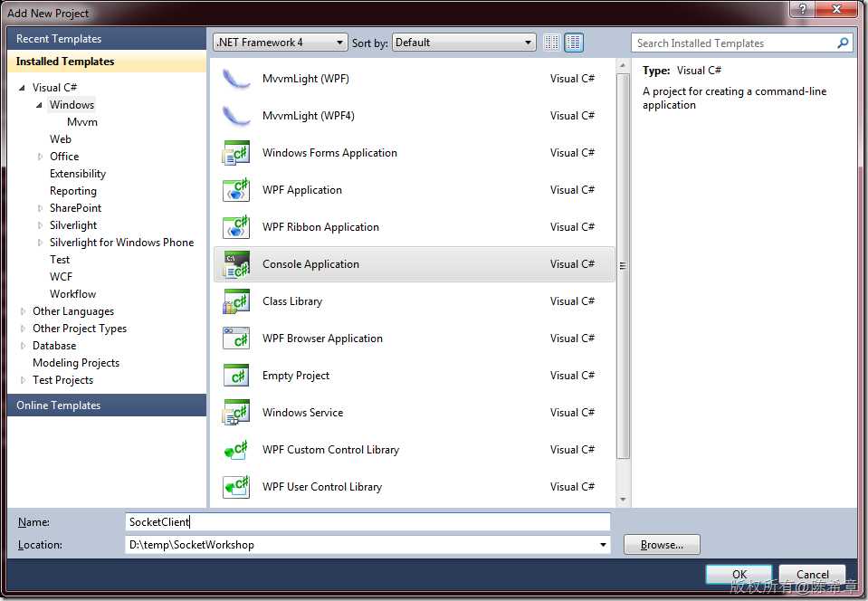Click the WPF Ribbon Application icon
This screenshot has width=868, height=601.
coord(236,227)
